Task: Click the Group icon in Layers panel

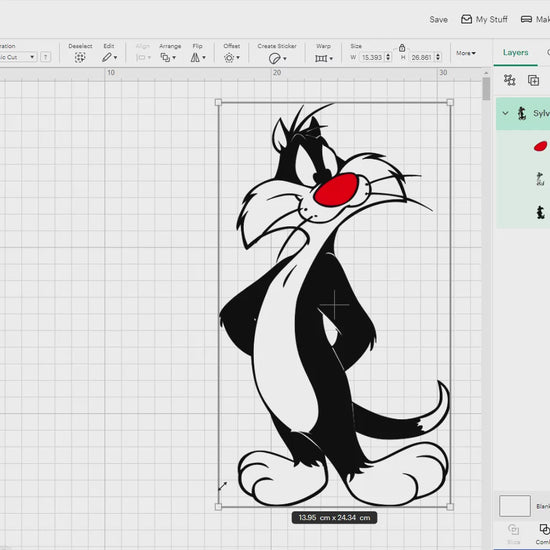Action: 509,80
